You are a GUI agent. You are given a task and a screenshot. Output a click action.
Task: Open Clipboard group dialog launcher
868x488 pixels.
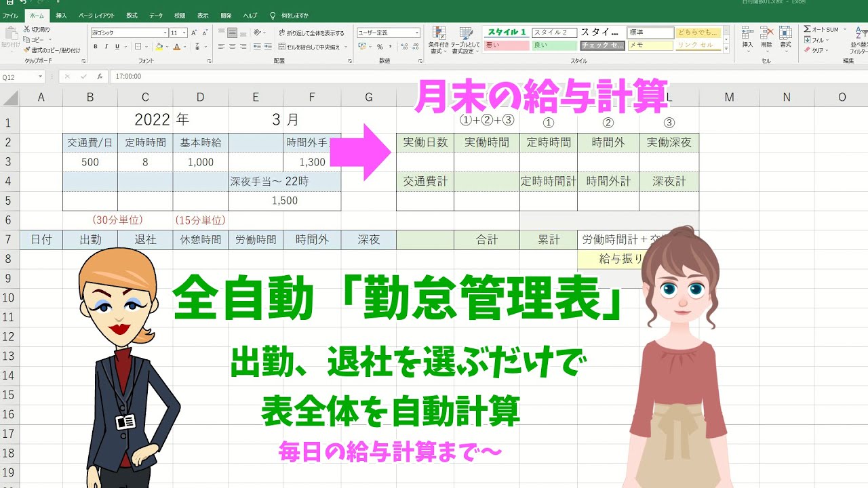coord(83,60)
